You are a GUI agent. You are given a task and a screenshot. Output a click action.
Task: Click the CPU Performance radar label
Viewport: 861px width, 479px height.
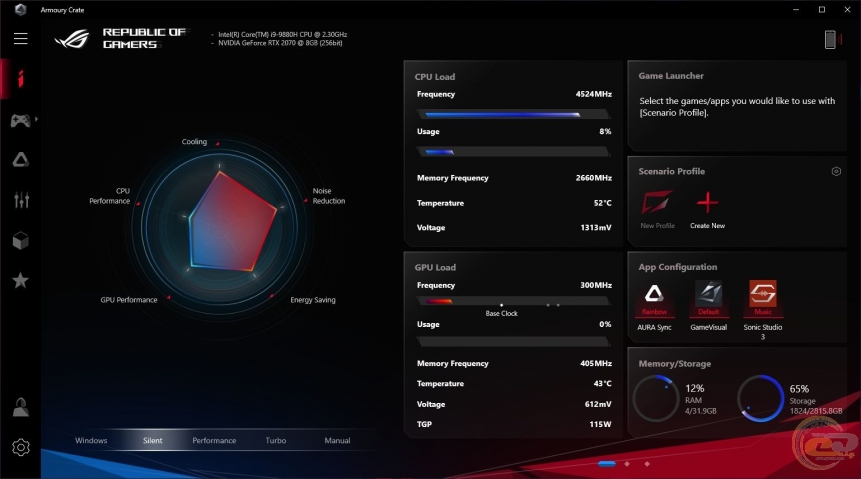[x=110, y=196]
